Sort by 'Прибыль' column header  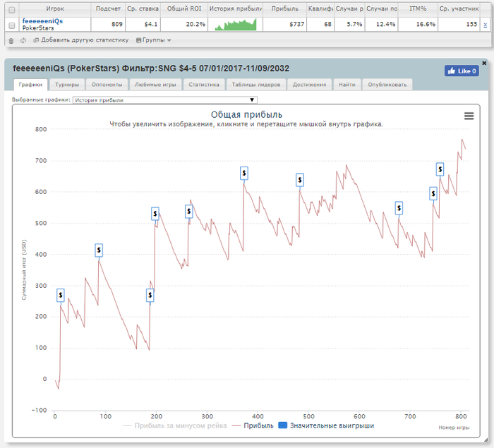[284, 9]
